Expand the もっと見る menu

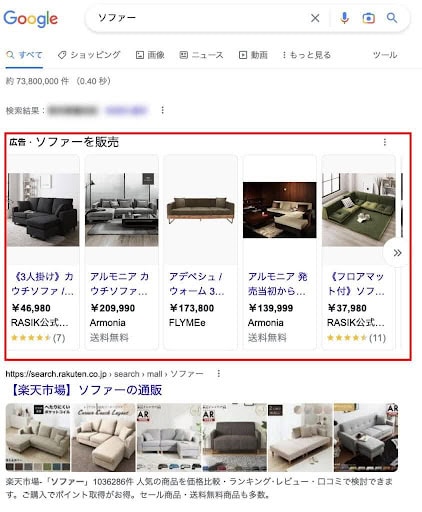coord(306,55)
